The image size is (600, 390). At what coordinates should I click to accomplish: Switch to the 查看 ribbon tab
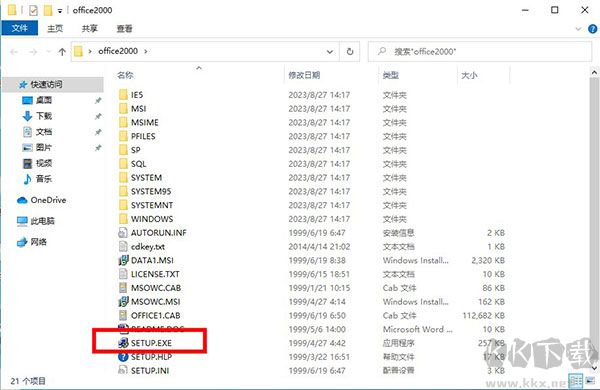pos(124,28)
